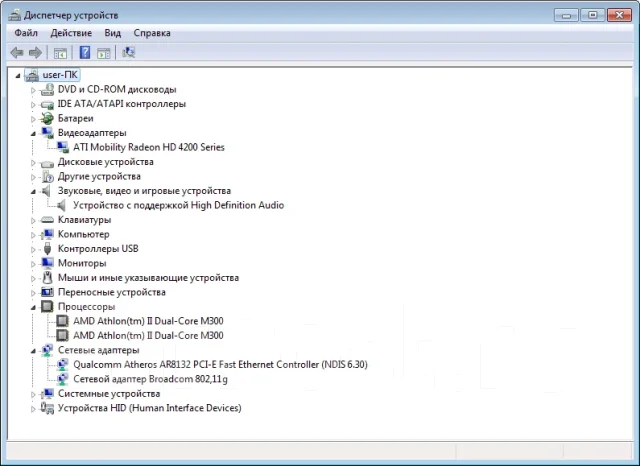Click the user-ПК computer icon
Viewport: 640px width, 466px height.
pos(32,75)
